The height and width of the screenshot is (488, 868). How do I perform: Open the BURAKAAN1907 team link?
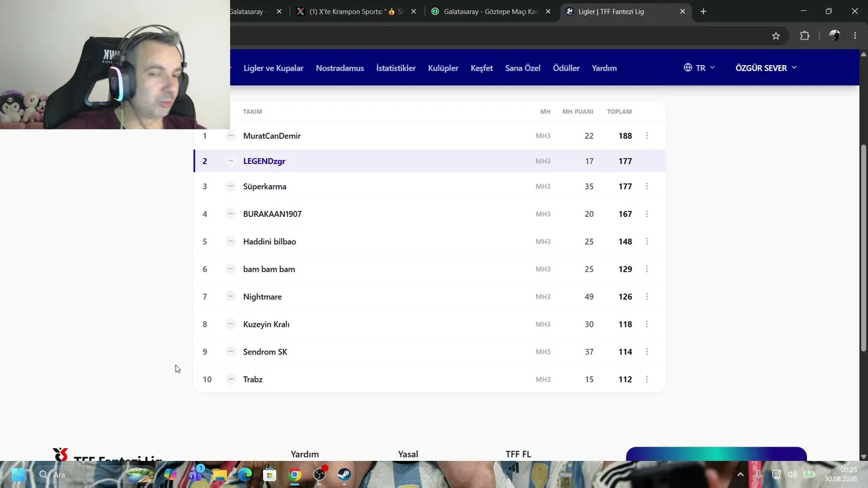[273, 214]
